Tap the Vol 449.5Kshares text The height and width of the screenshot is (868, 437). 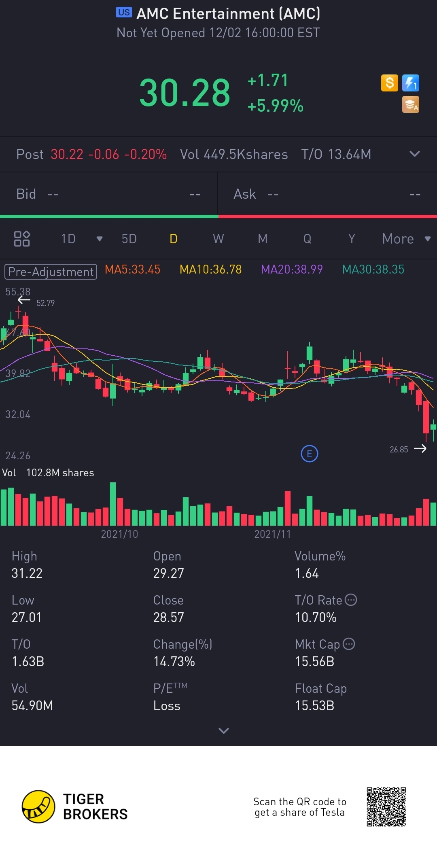click(234, 154)
